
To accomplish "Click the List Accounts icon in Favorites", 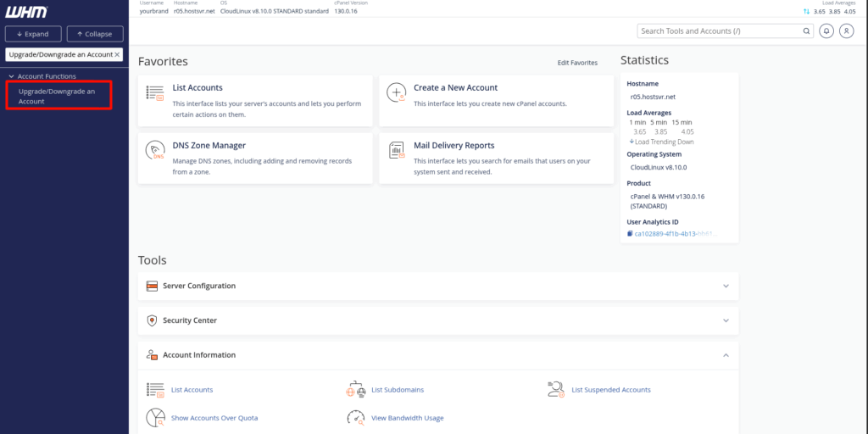I will (155, 92).
